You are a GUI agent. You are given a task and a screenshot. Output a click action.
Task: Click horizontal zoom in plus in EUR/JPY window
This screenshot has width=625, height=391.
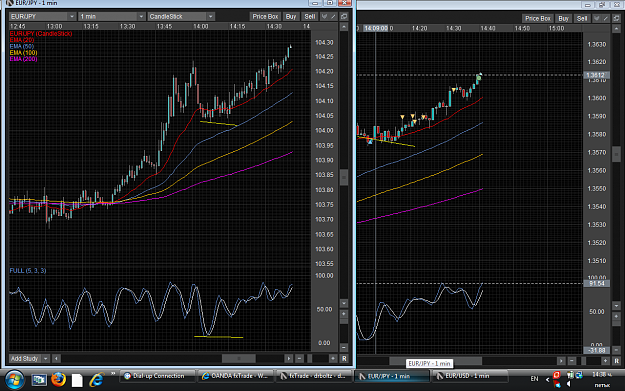click(x=333, y=359)
